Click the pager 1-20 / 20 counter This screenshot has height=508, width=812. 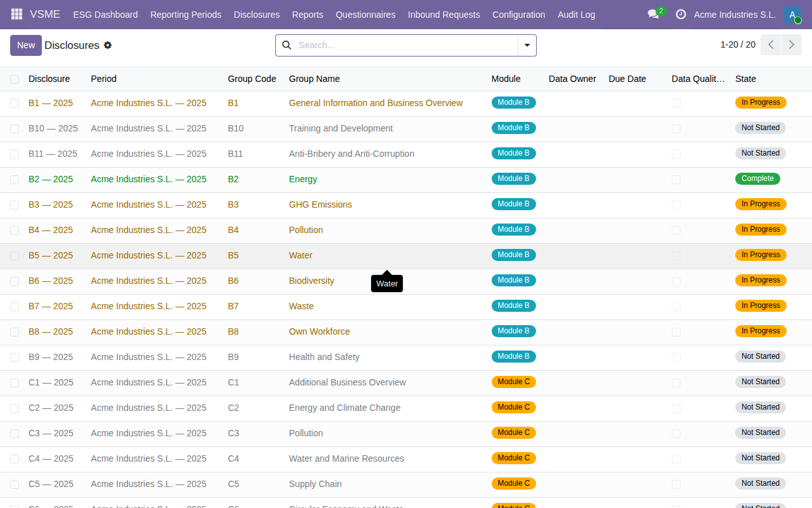click(x=738, y=44)
